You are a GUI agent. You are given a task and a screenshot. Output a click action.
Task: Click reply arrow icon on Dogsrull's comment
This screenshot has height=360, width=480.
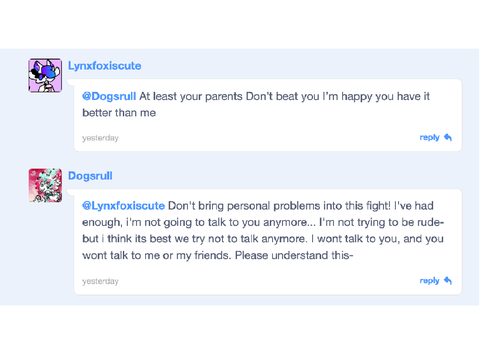coord(448,281)
